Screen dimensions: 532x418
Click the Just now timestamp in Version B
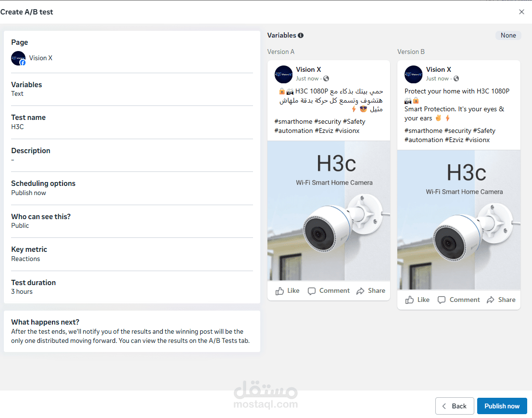tap(437, 78)
